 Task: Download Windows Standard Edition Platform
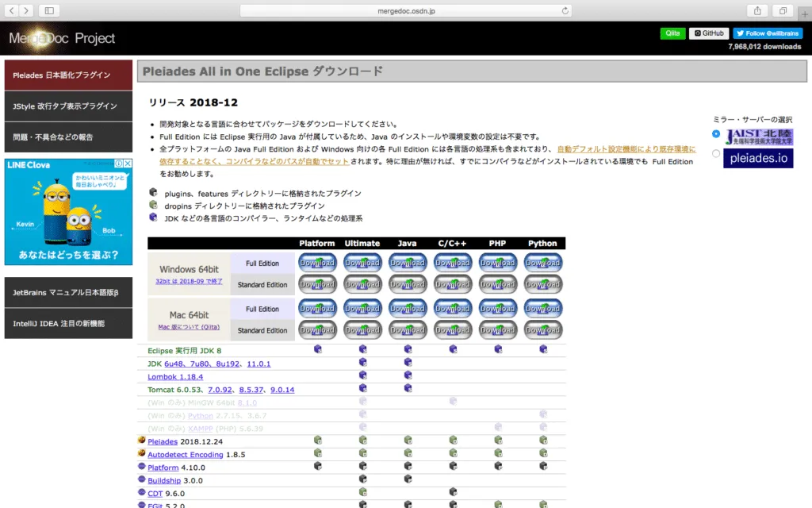point(317,284)
